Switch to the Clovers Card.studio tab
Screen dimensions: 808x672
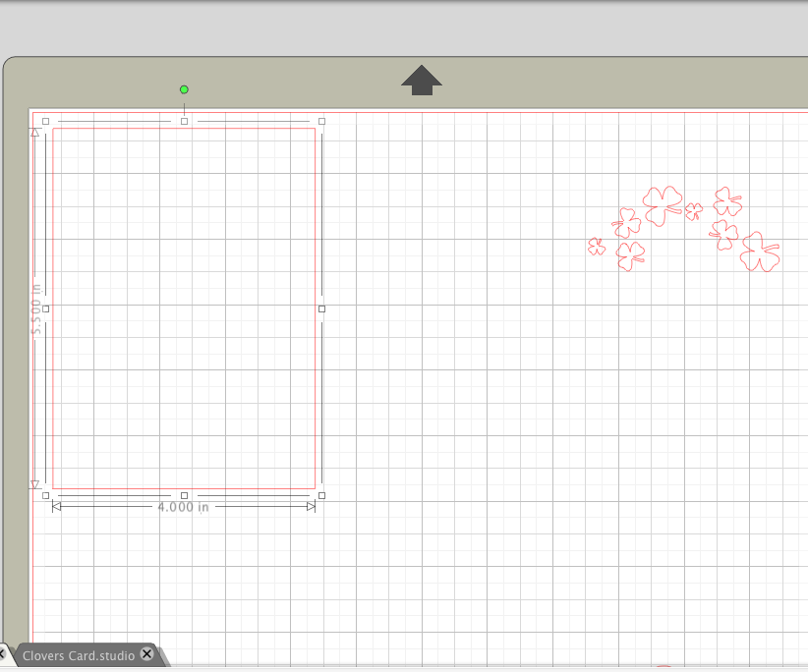click(79, 654)
